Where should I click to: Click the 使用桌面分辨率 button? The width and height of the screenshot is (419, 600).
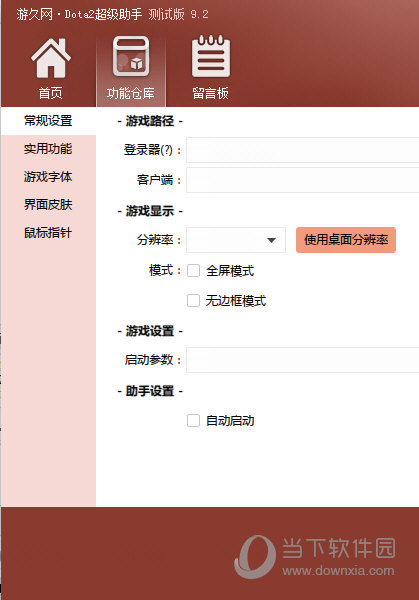(346, 240)
